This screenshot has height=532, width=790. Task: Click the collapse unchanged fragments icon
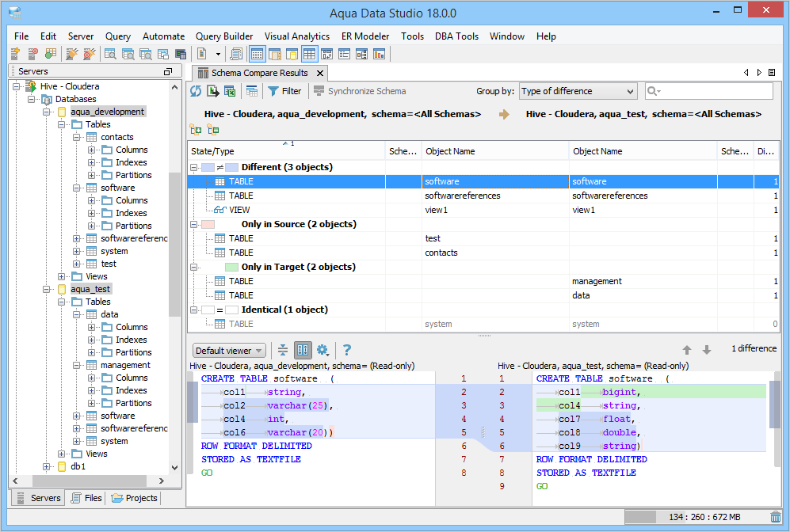[x=283, y=350]
